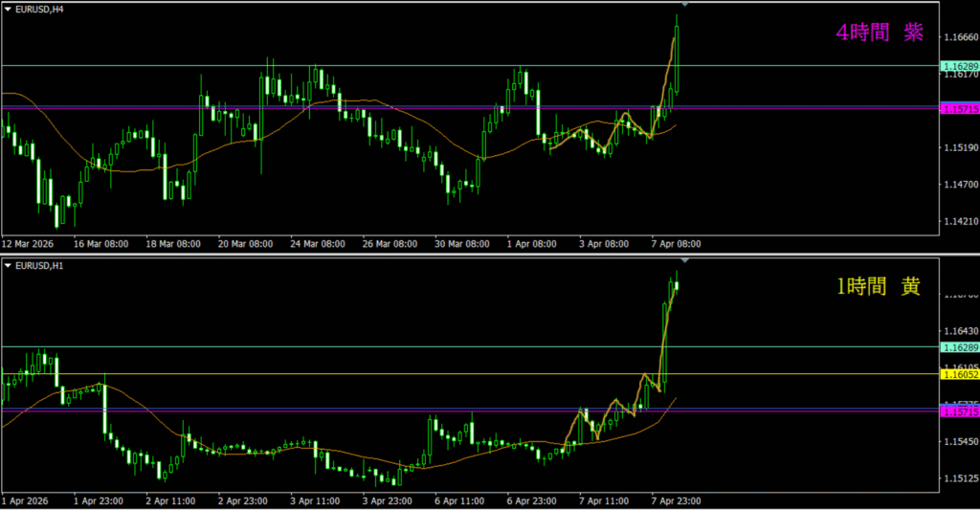Click the 1.15450 level on H1 price scale
The width and height of the screenshot is (980, 510).
pos(959,442)
